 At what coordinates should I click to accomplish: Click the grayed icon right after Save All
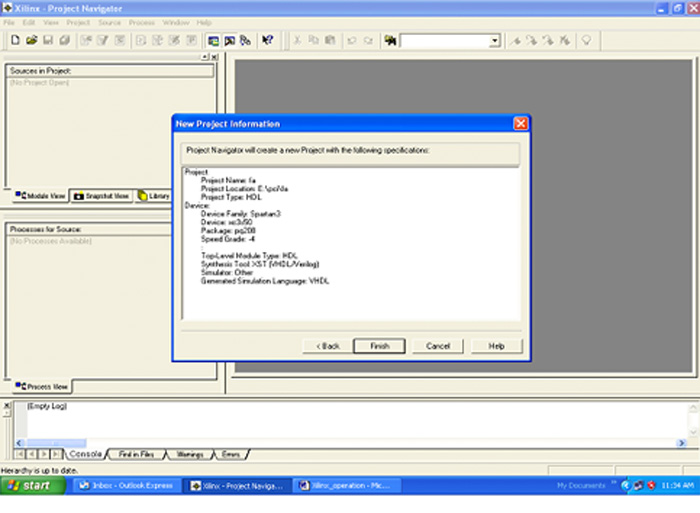point(86,40)
